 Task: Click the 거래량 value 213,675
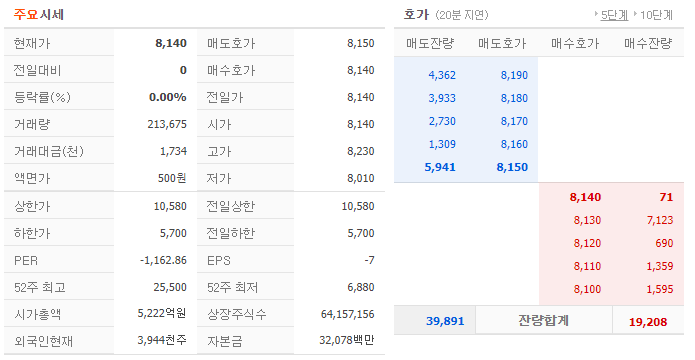[167, 125]
